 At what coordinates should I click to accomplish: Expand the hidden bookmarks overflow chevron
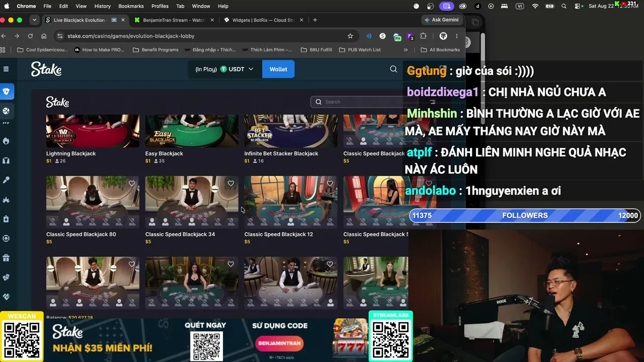point(406,50)
